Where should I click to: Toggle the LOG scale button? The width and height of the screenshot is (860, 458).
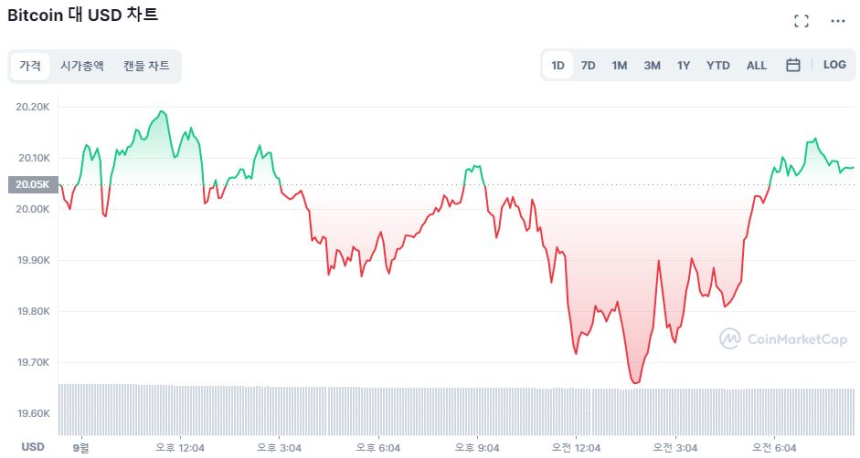834,65
